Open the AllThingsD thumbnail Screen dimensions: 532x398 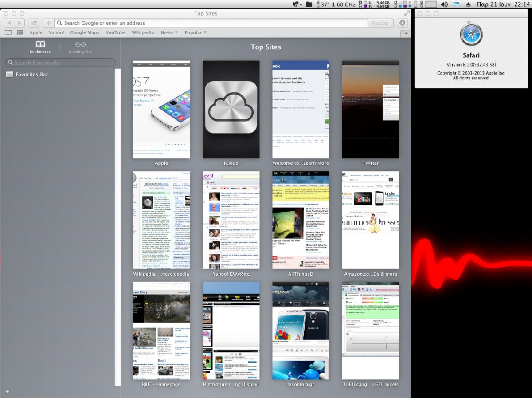coord(301,220)
